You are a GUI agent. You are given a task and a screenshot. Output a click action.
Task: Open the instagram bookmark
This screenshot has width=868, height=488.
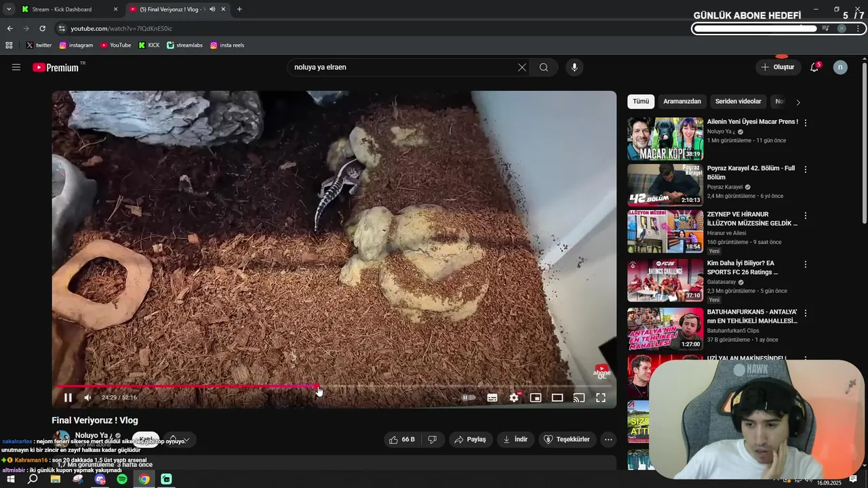76,45
